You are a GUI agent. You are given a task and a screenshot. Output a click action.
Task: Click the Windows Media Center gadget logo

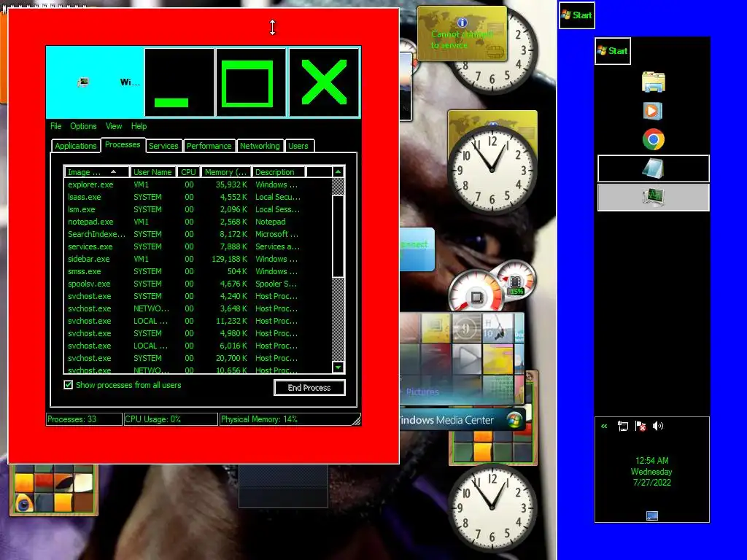(514, 420)
